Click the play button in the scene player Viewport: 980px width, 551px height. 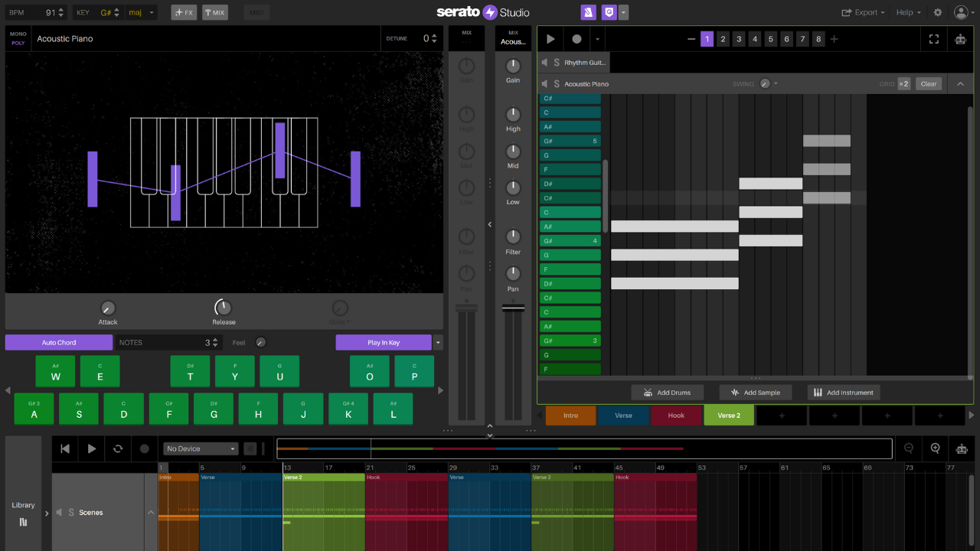550,39
